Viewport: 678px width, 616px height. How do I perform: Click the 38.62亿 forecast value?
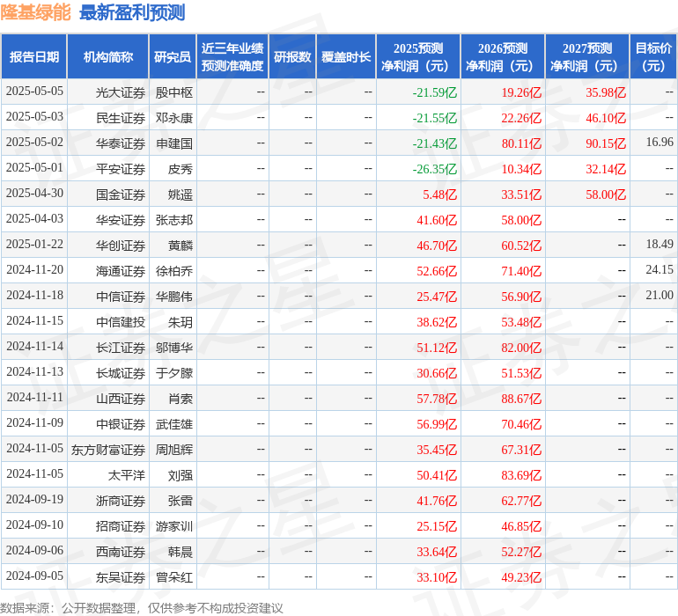click(437, 322)
